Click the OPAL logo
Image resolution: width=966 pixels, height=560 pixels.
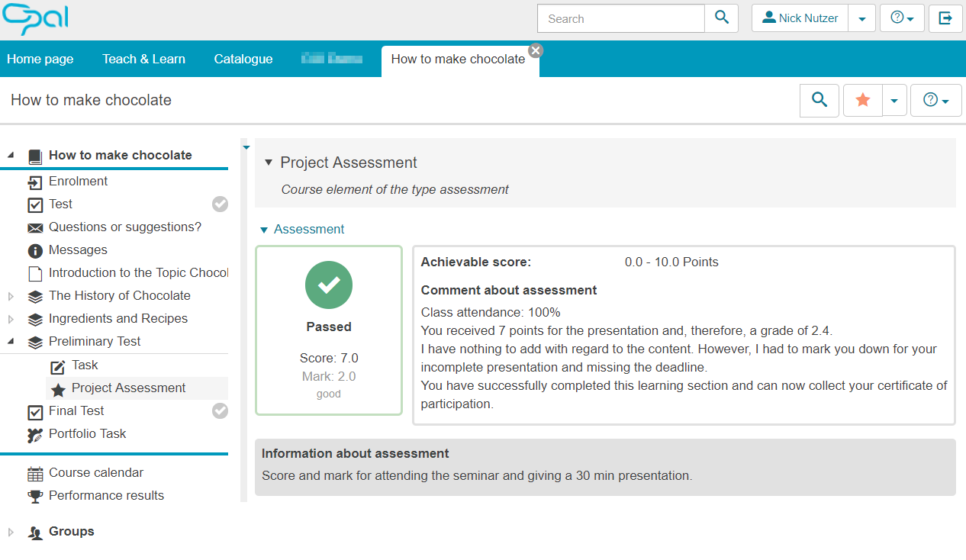pyautogui.click(x=36, y=18)
